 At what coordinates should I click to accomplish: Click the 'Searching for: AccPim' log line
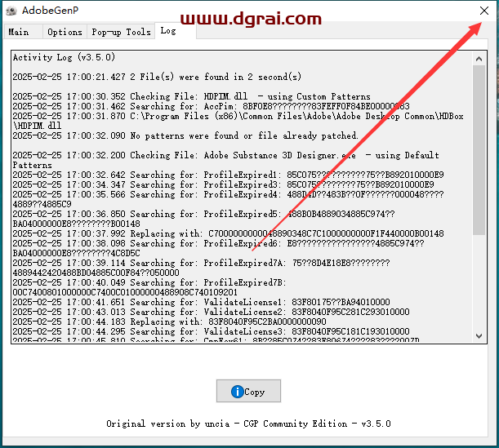coord(211,106)
